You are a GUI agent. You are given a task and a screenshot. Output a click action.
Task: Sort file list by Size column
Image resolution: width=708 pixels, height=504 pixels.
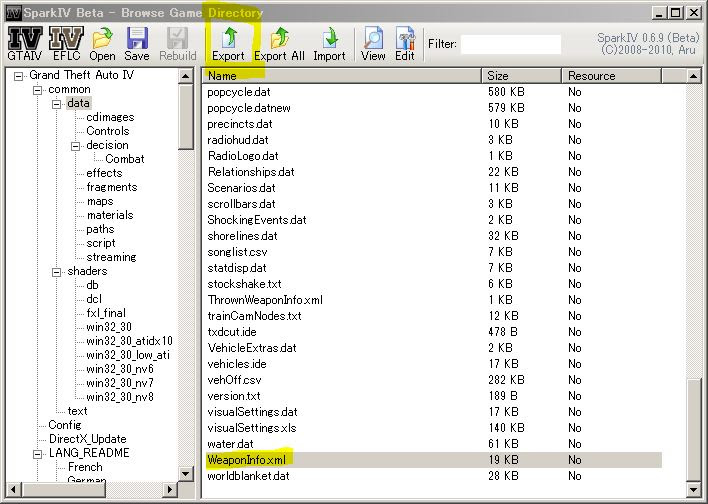522,76
